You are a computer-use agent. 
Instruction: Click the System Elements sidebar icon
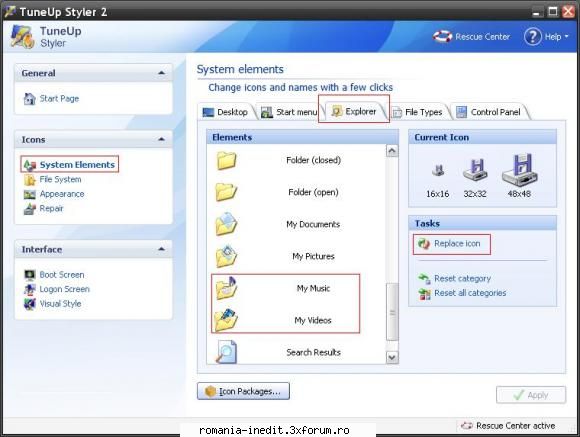(x=30, y=165)
